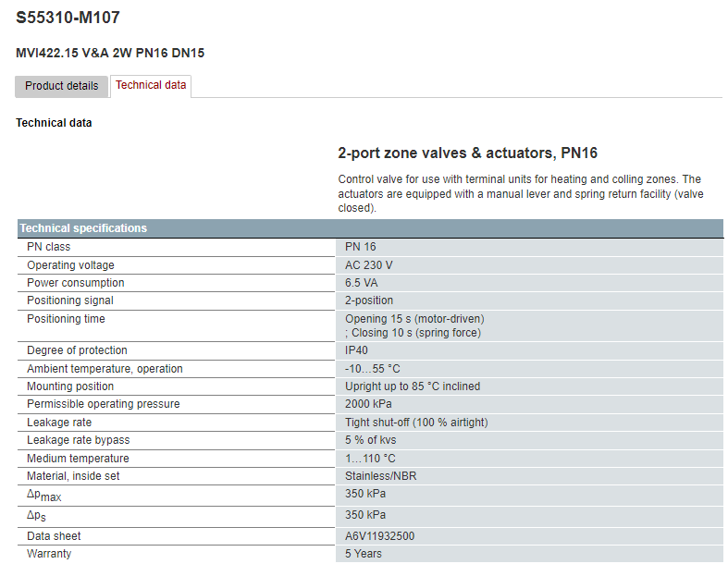Click the Positioning signal label
Screen dimensions: 728x564
[x=70, y=300]
